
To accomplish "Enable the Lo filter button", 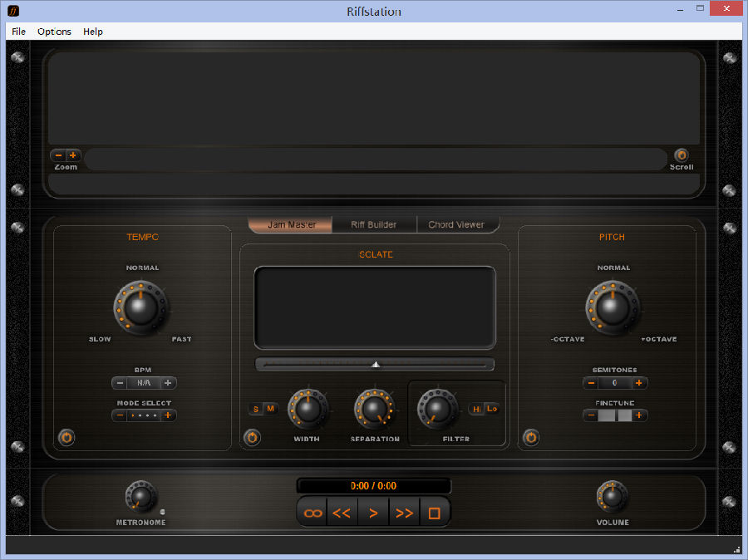I will pyautogui.click(x=492, y=409).
